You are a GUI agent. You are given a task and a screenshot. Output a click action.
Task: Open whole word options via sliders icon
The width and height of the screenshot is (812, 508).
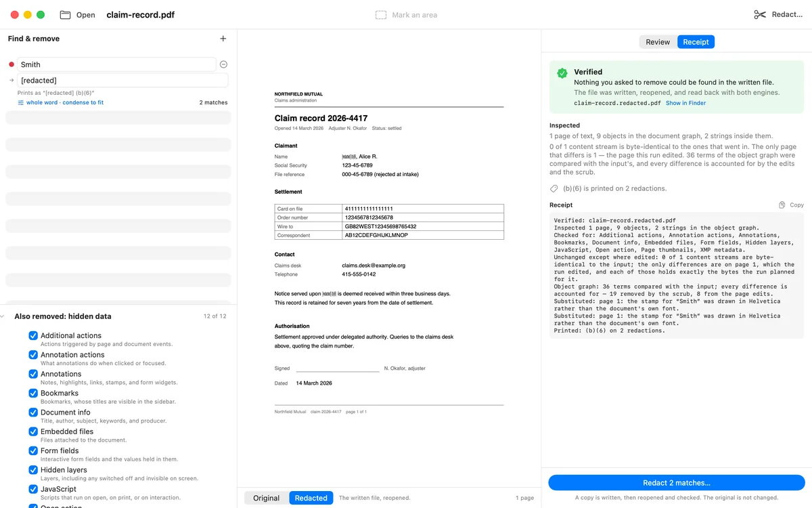(20, 103)
